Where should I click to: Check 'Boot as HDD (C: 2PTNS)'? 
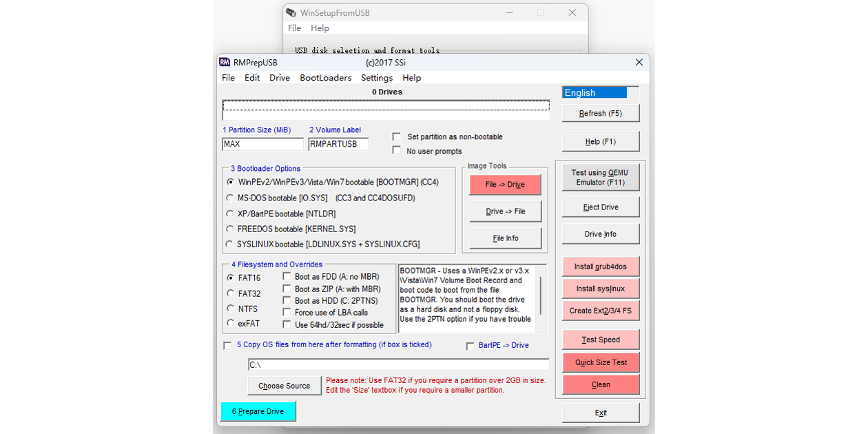point(287,300)
